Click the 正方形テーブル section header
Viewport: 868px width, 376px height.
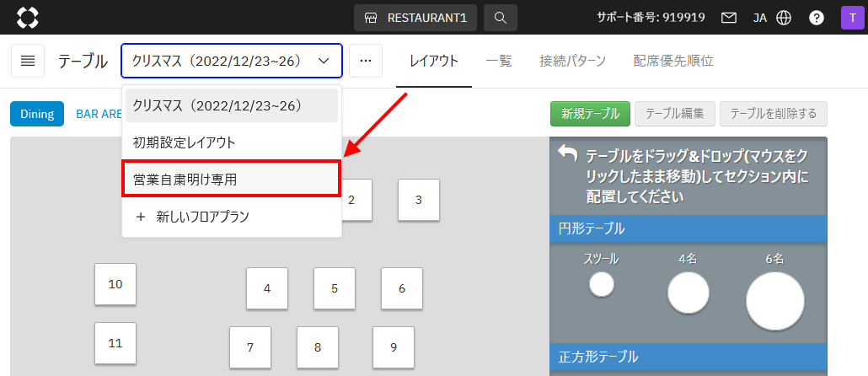pyautogui.click(x=689, y=357)
